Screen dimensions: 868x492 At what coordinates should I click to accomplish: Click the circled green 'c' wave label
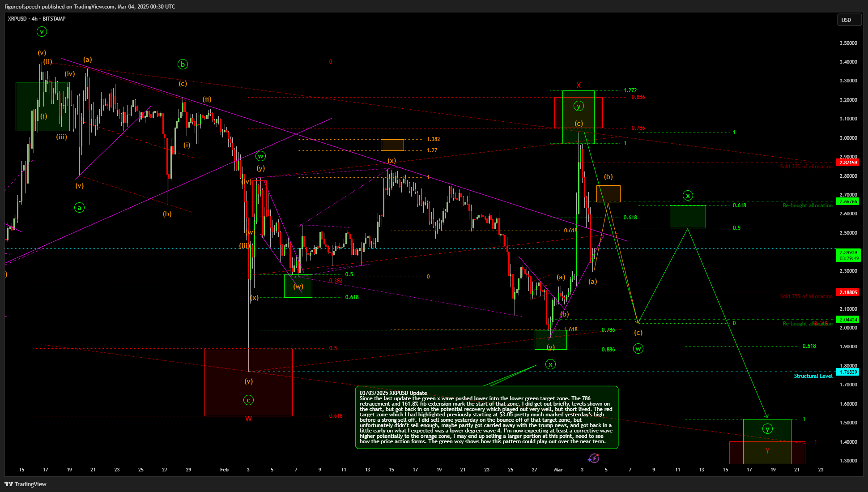pos(248,400)
